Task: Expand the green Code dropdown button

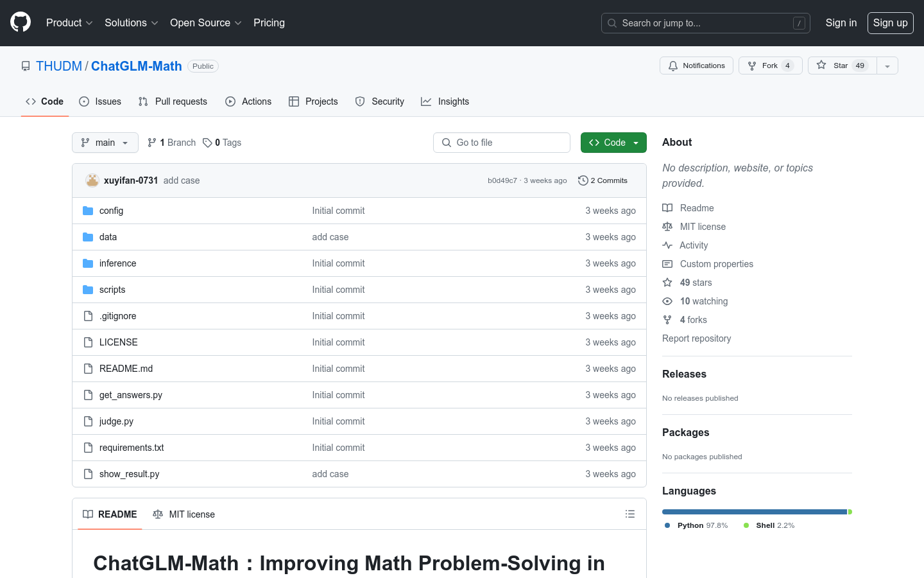Action: click(x=613, y=143)
